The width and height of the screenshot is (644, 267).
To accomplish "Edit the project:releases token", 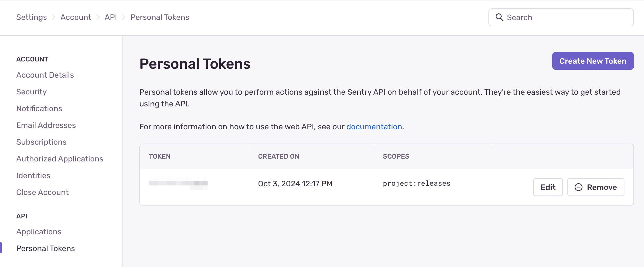I will 547,187.
